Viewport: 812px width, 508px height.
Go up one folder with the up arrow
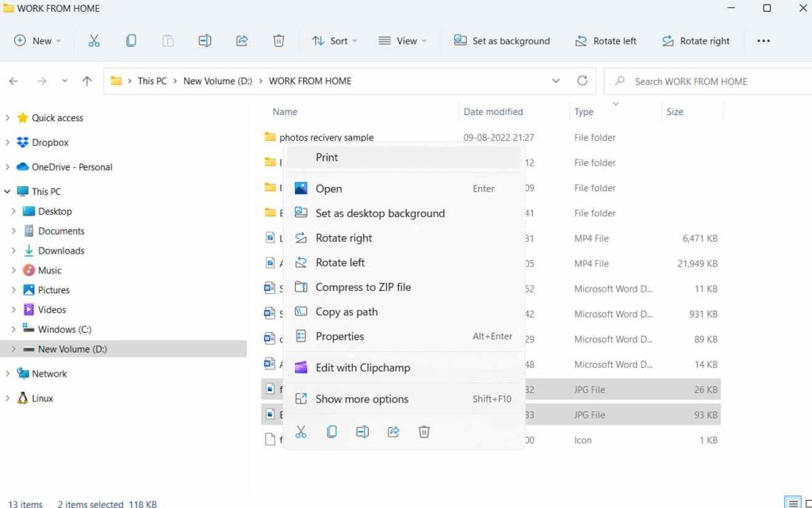tap(87, 81)
